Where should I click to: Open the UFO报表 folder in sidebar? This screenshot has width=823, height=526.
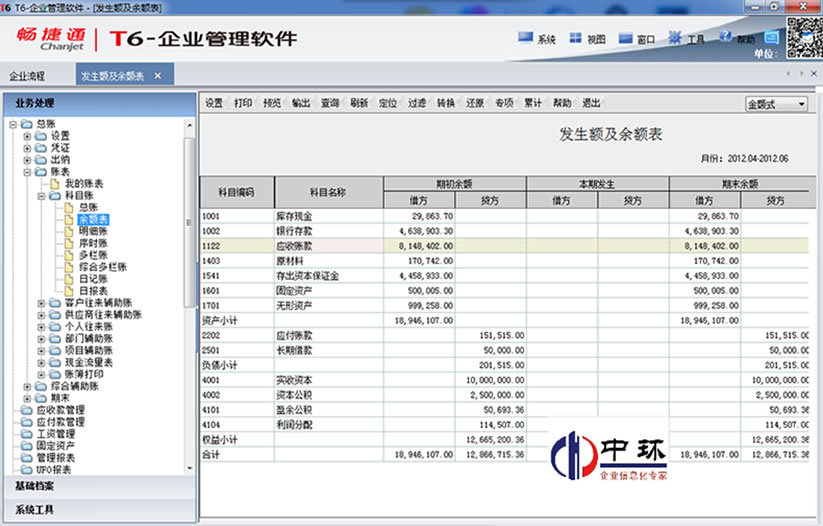[55, 469]
